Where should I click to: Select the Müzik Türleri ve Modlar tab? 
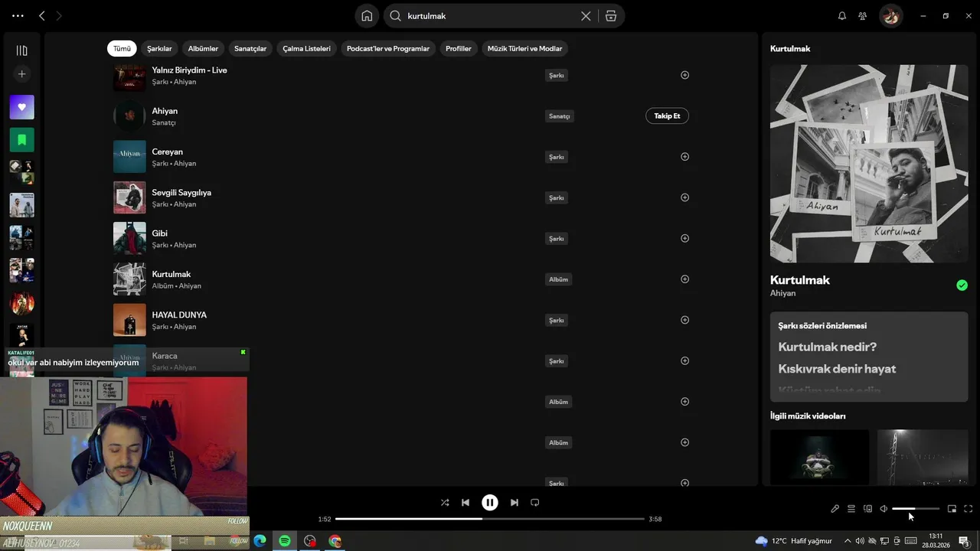point(524,48)
